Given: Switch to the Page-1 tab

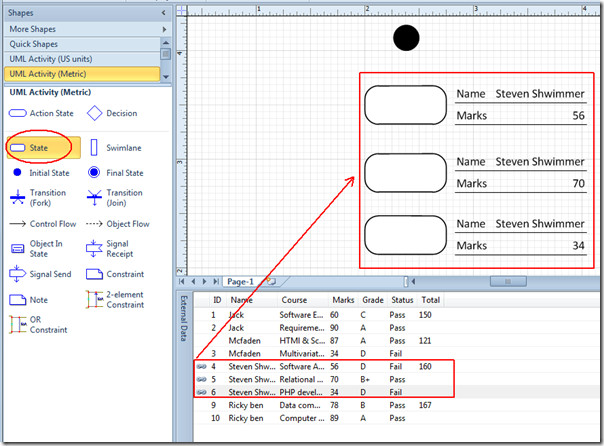Looking at the screenshot, I should [x=240, y=282].
